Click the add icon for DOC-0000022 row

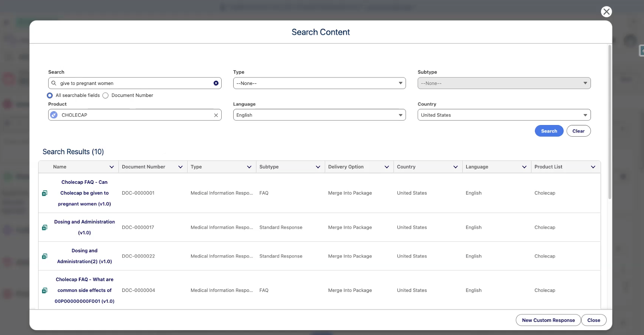[x=44, y=256]
